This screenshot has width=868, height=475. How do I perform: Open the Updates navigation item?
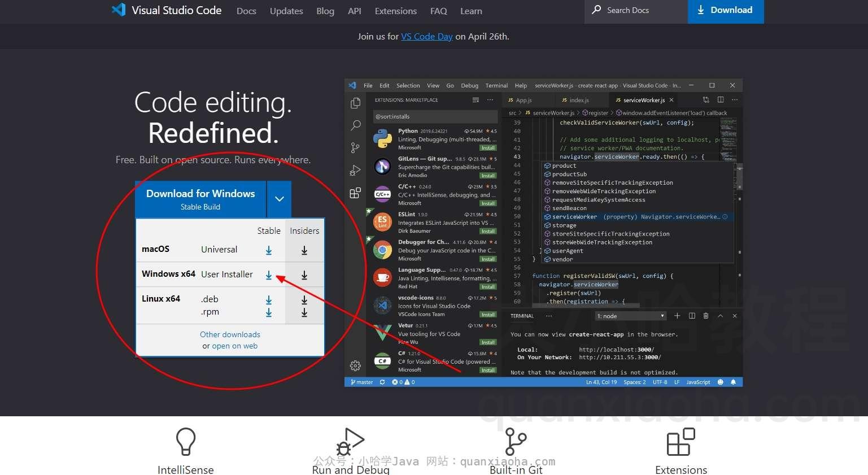point(286,11)
